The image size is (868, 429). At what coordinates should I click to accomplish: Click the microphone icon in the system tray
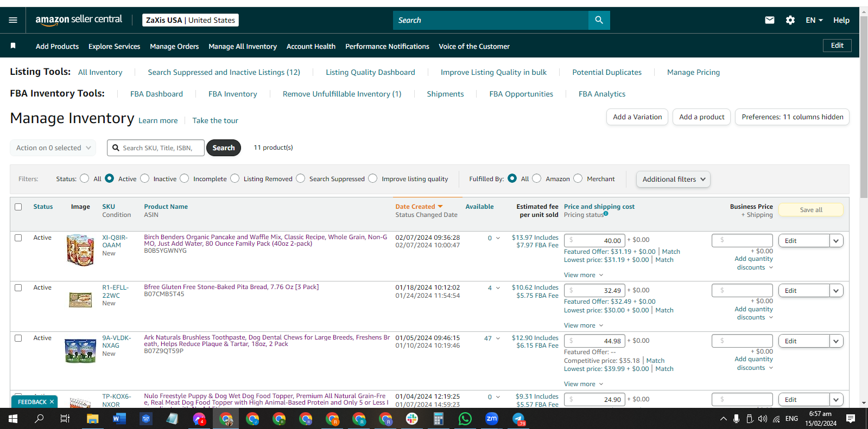tap(737, 419)
